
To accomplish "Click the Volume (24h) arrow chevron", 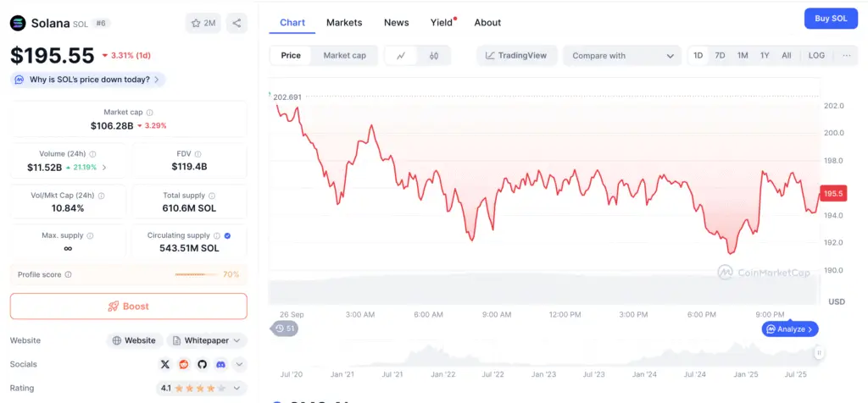I will pos(104,168).
